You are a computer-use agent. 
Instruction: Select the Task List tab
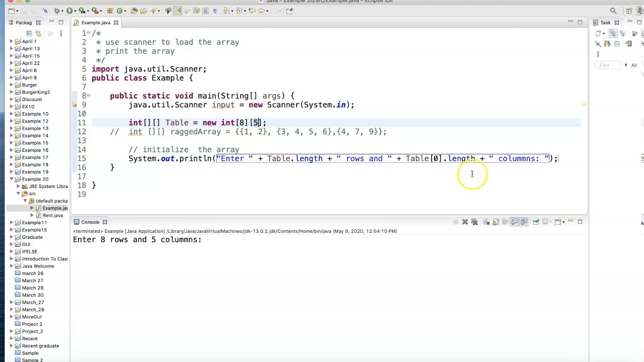[x=605, y=23]
